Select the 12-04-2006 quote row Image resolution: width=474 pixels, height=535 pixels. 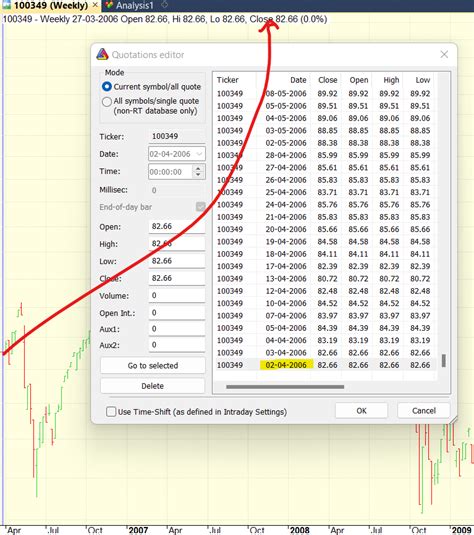click(x=325, y=291)
